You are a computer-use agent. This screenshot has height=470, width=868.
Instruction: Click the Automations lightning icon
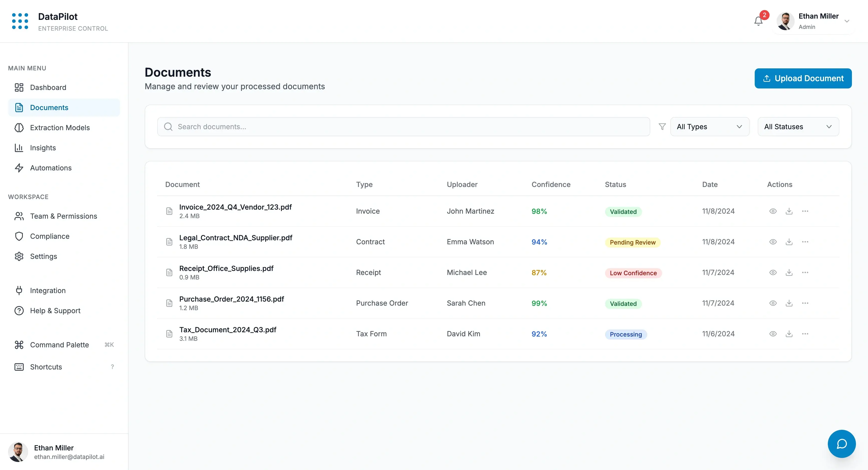pos(19,168)
